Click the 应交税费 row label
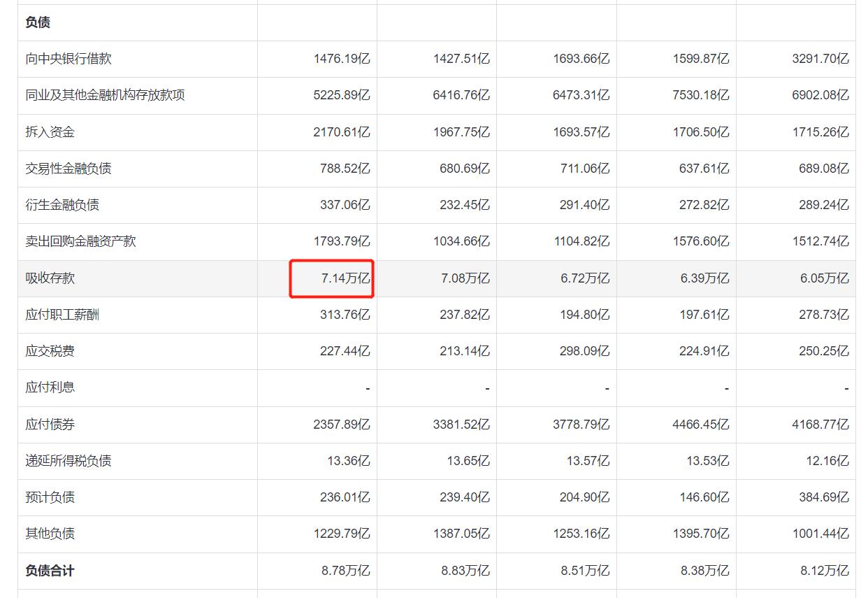The image size is (868, 598). (x=50, y=351)
